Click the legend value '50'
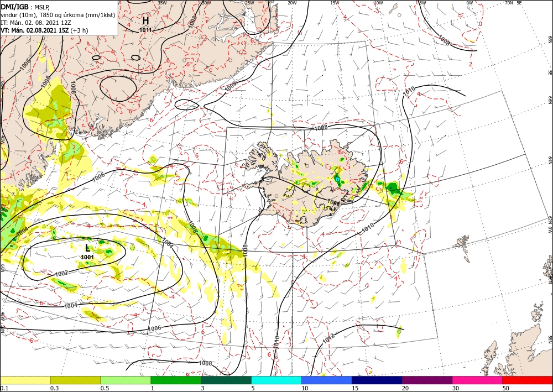553x392 pixels. [506, 388]
